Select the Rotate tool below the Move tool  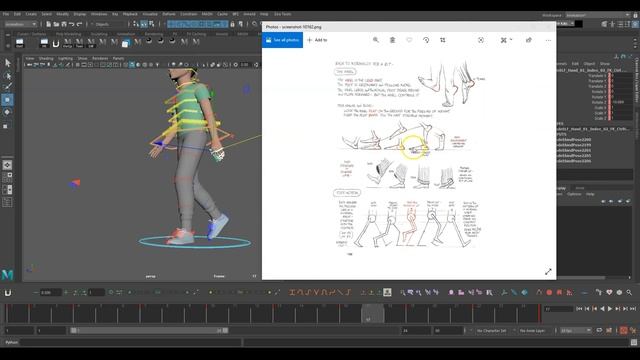pos(7,112)
